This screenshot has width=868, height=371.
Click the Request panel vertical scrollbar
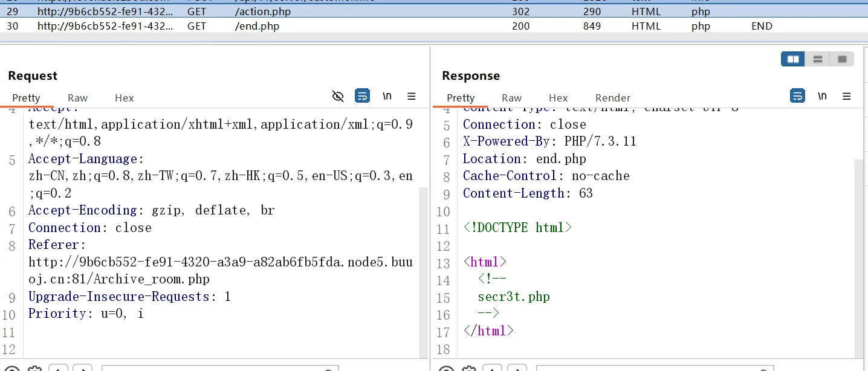point(423,272)
